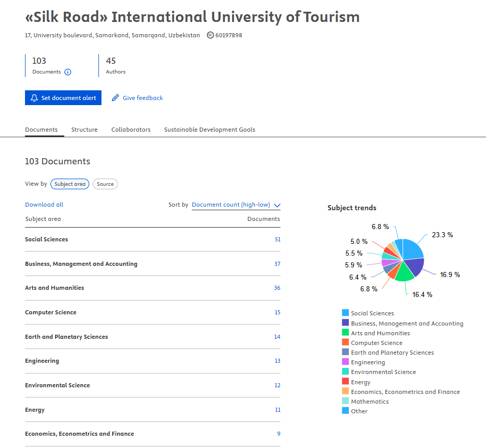Switch view to Source
486x448 pixels.
pyautogui.click(x=105, y=184)
